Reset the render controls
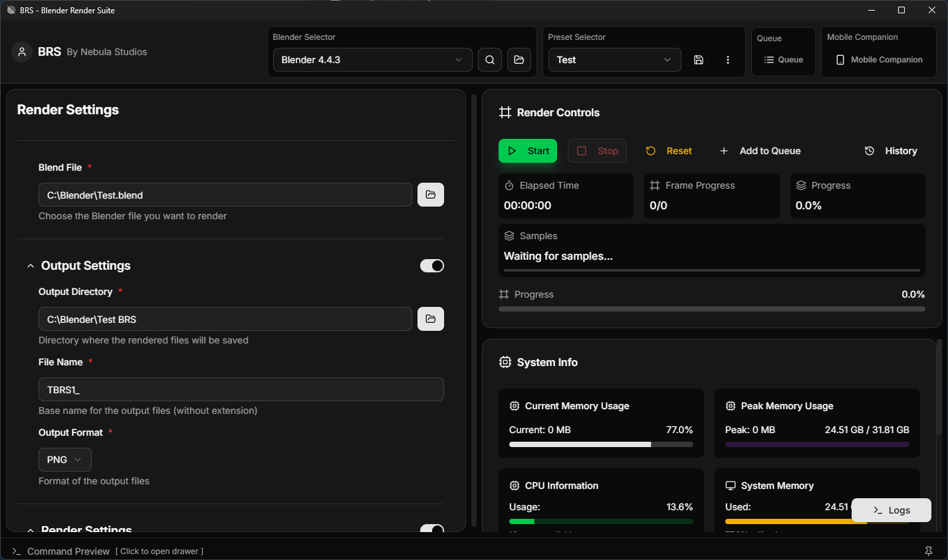This screenshot has width=948, height=560. pos(669,151)
